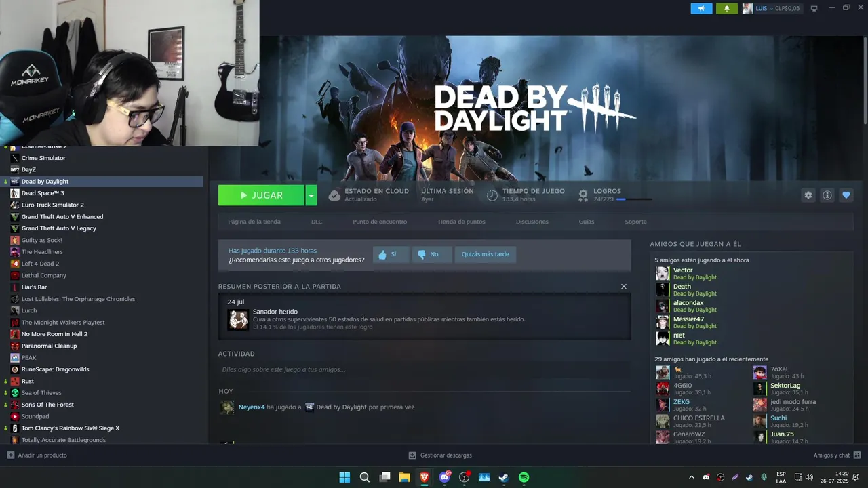Open friend Vector's avatar
Image resolution: width=868 pixels, height=488 pixels.
pos(663,273)
